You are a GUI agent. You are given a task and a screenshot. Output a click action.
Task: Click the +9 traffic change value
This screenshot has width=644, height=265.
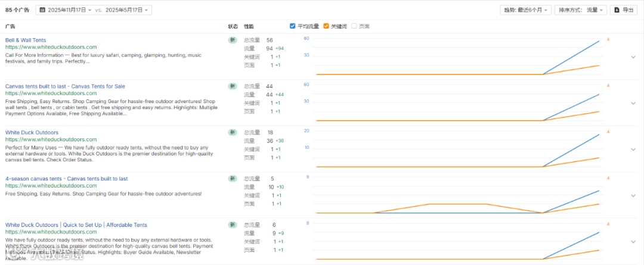280,233
